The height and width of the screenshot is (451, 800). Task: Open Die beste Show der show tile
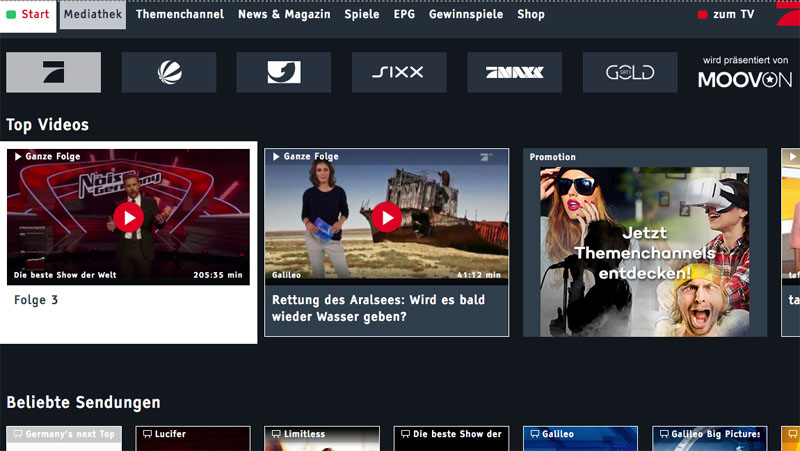point(451,438)
